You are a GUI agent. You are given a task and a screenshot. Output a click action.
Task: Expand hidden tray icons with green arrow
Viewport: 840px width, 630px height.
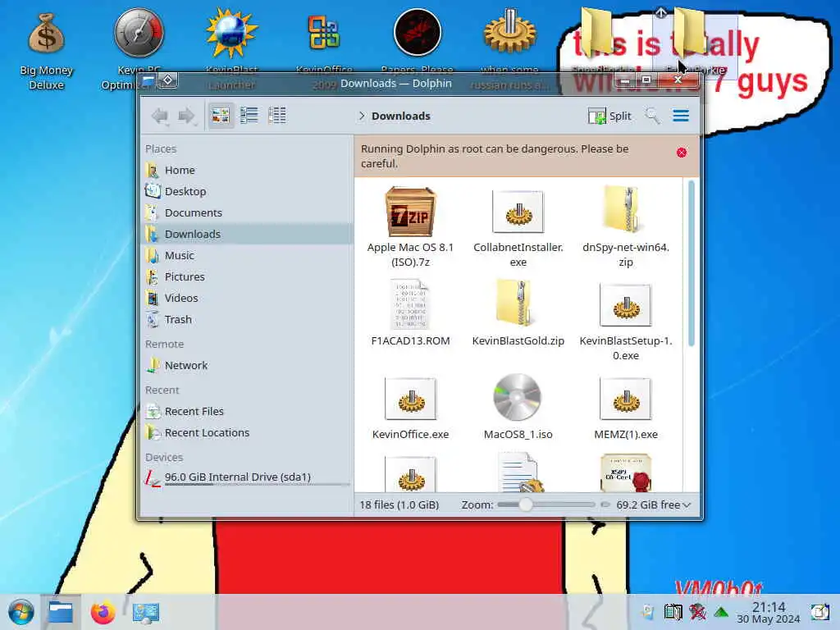721,612
